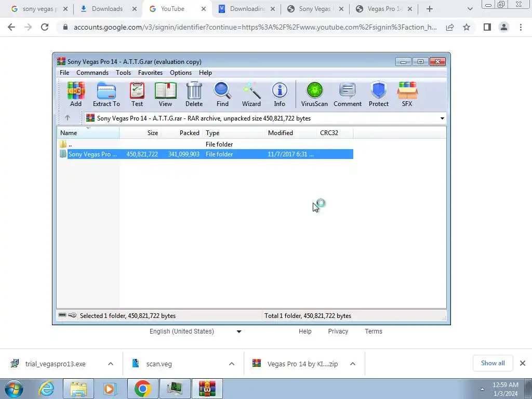Image resolution: width=532 pixels, height=399 pixels.
Task: Bookmark this page with star icon
Action: click(467, 27)
